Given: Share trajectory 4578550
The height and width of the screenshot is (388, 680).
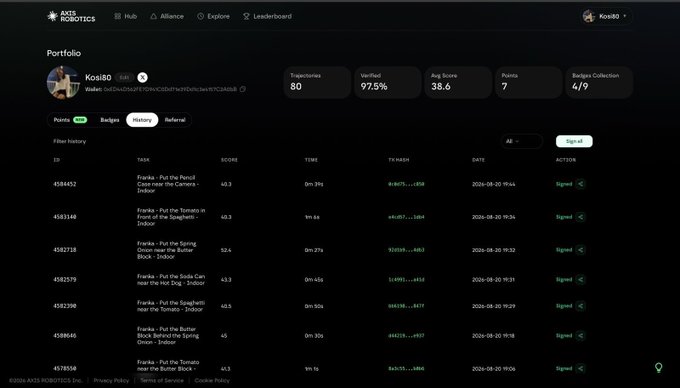Looking at the screenshot, I should pos(581,368).
